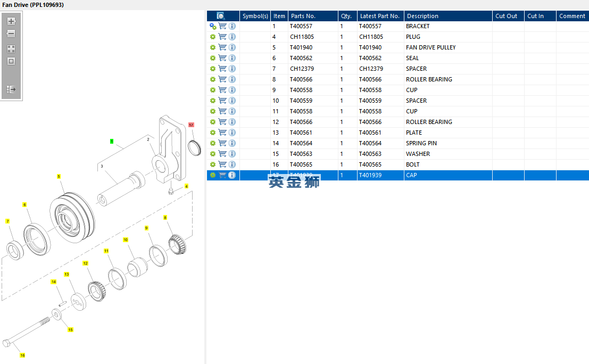Zoom out of the parts diagram

tap(11, 34)
